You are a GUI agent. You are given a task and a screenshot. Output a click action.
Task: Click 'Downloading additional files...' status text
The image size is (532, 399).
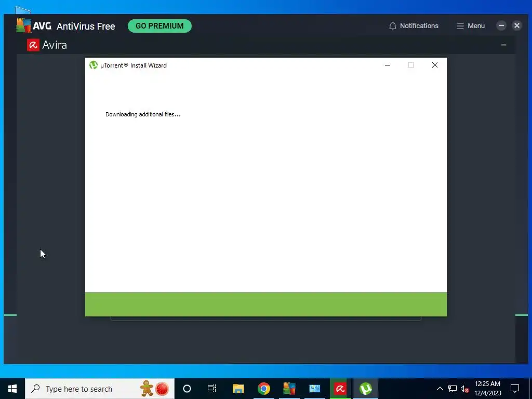[143, 114]
